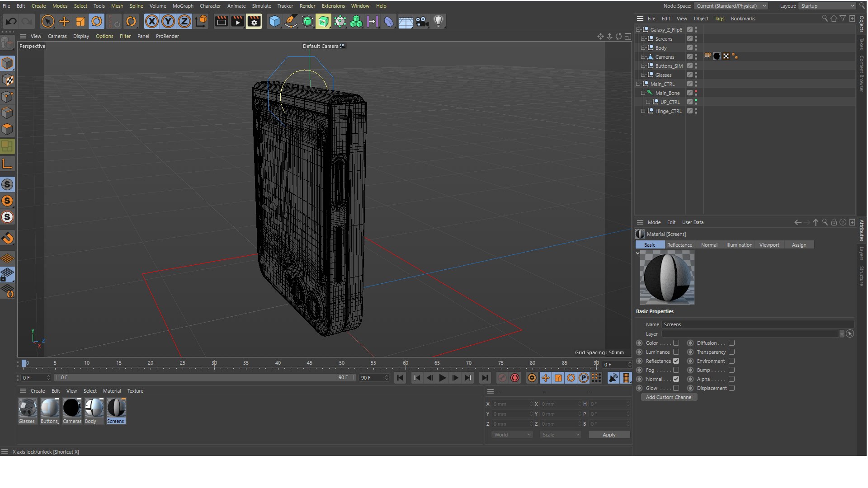Enable the Bump channel checkbox

click(731, 370)
